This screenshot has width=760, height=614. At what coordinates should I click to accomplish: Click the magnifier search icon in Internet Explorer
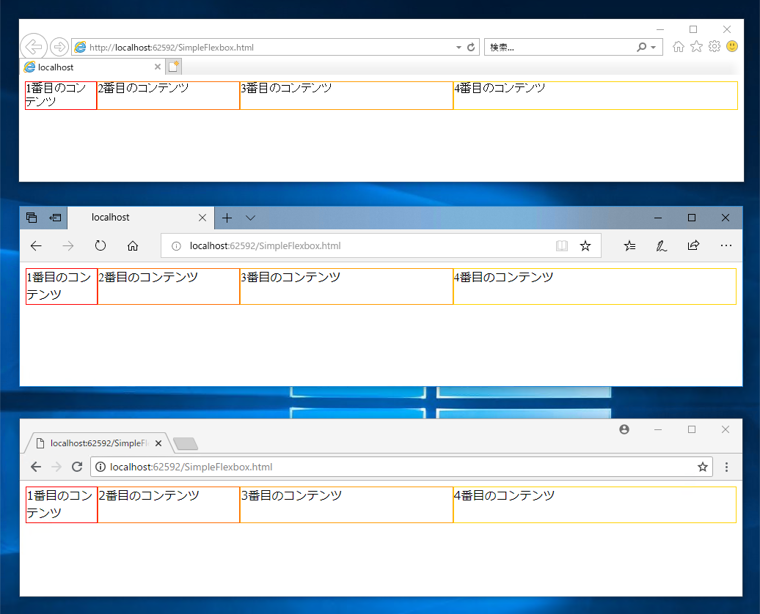[x=642, y=47]
